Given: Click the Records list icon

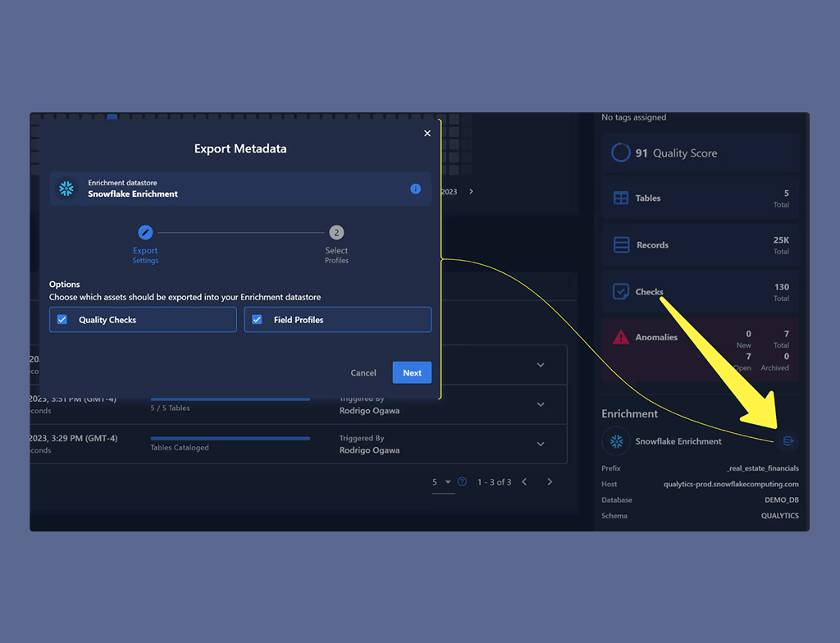Looking at the screenshot, I should [x=621, y=245].
